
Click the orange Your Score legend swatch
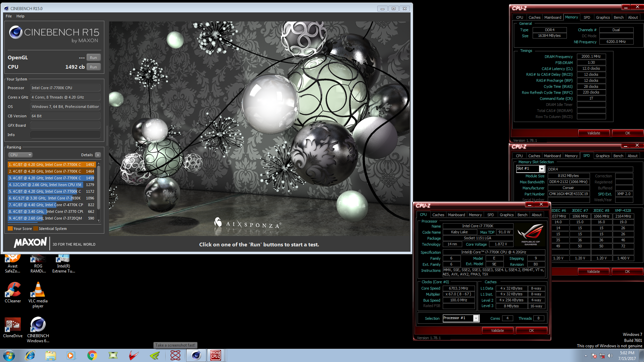(10, 229)
